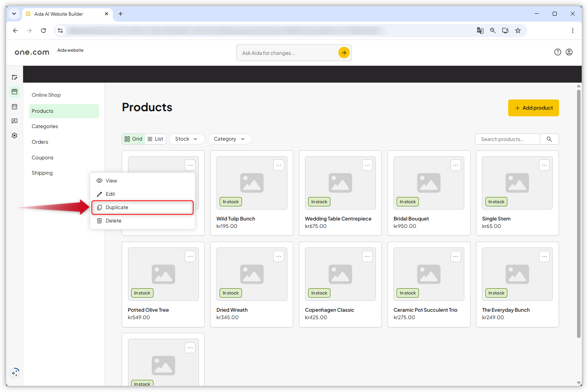Screen dimensions: 588x392
Task: Open the tab search dropdown arrow
Action: [14, 14]
